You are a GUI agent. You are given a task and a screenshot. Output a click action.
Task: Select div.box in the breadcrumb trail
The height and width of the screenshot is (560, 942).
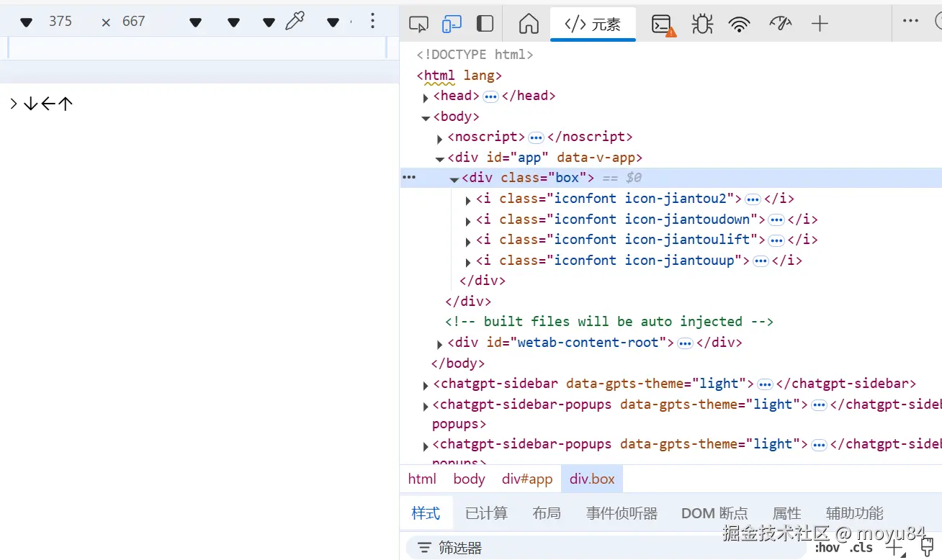tap(592, 479)
